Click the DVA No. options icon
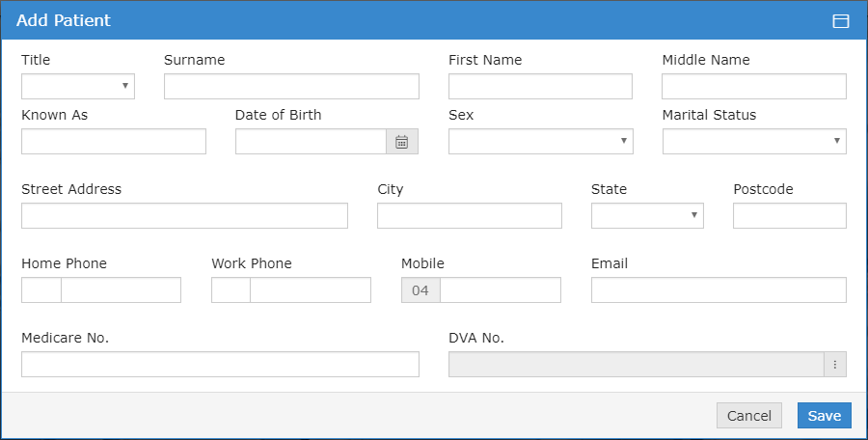This screenshot has width=868, height=440. [835, 365]
